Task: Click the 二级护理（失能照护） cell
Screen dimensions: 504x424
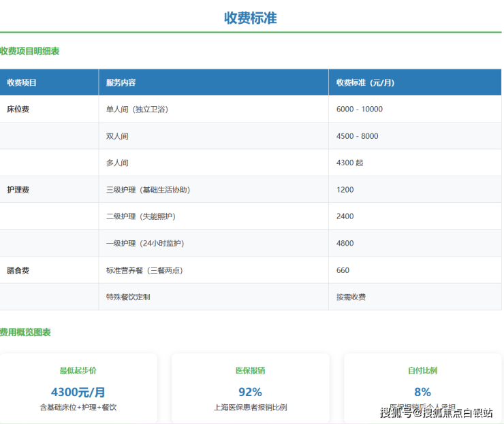Action: 140,216
